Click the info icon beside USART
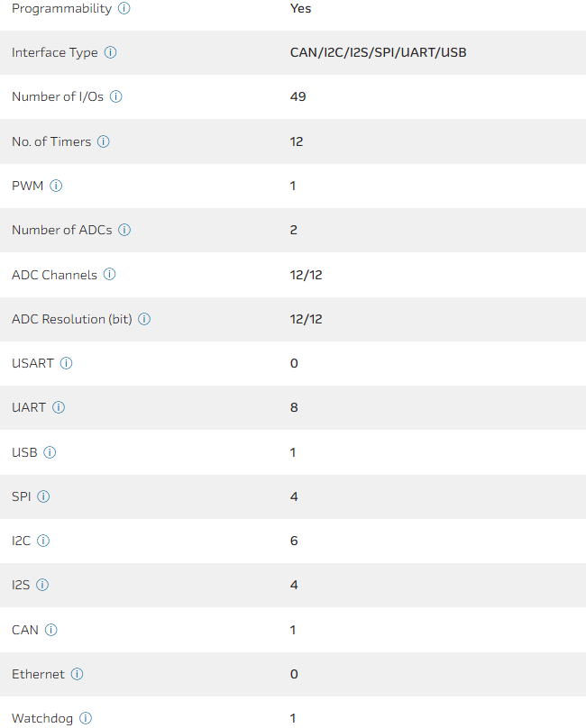Screen dimensions: 586x728 (x=67, y=363)
